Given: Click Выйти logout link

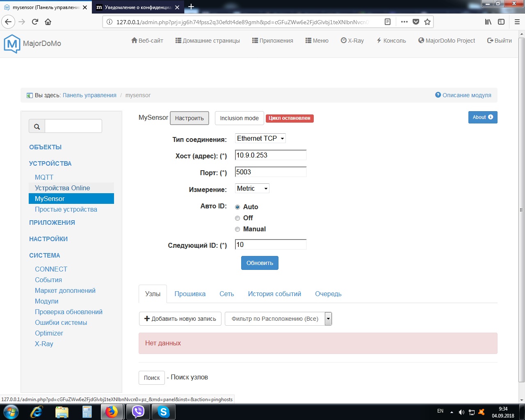Looking at the screenshot, I should tap(499, 41).
